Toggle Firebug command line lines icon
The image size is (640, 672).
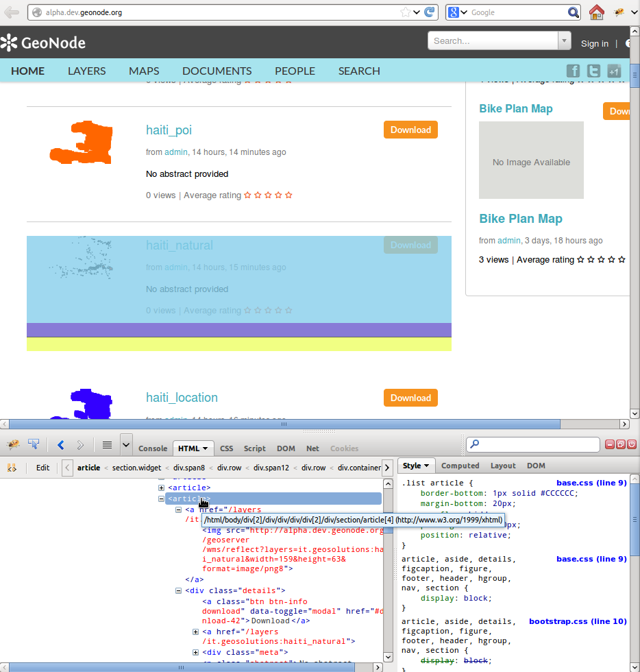click(x=107, y=445)
